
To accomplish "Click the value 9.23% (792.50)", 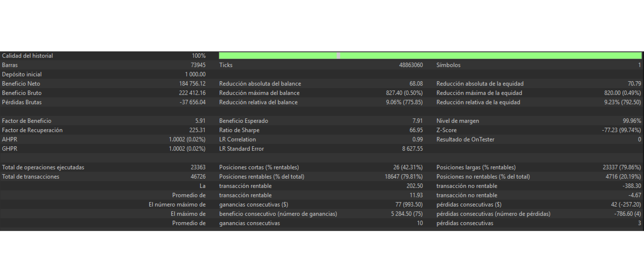I will 622,102.
